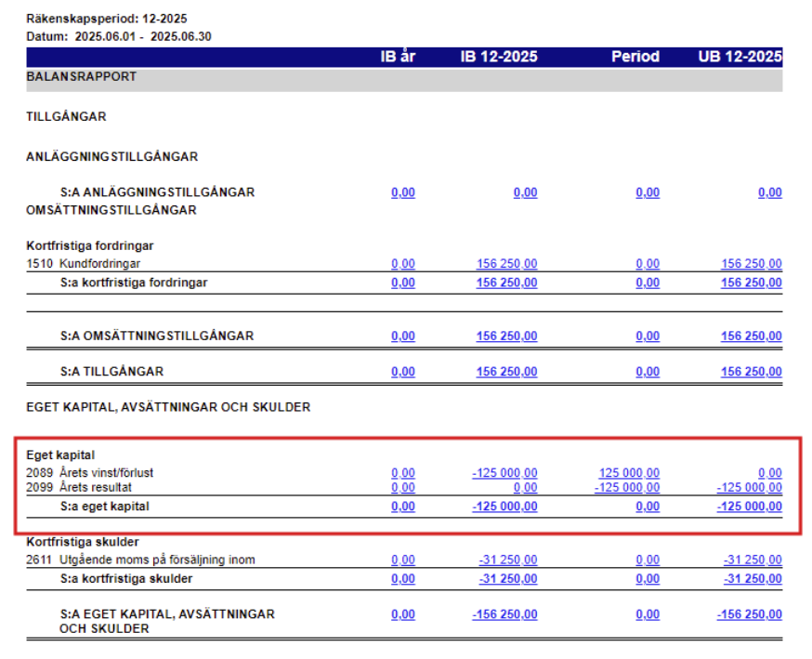This screenshot has width=812, height=659.
Task: Click S:a eget kapital UB 12-2025 total
Action: click(749, 507)
